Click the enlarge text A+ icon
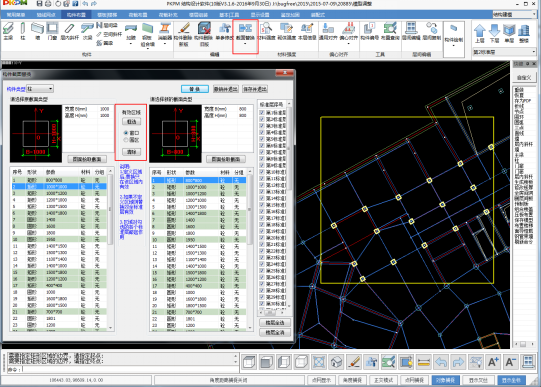Screen dimensions: 541x387 [x=493, y=362]
